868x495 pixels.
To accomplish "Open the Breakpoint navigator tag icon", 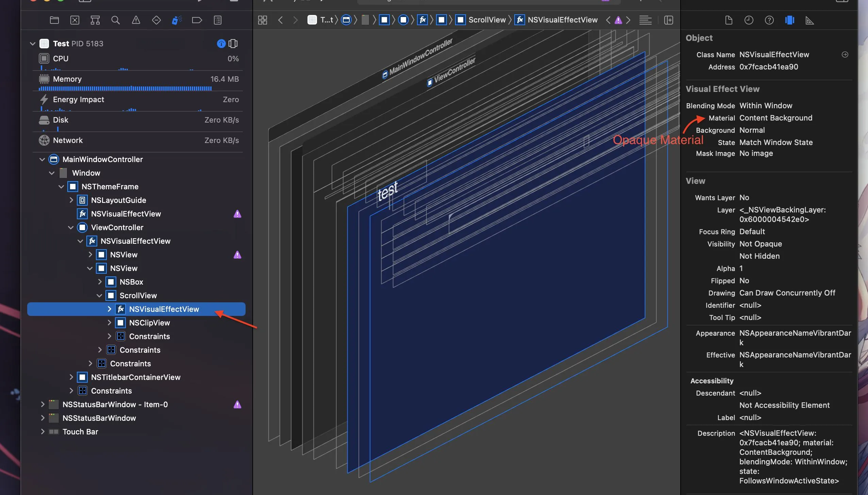I will (197, 20).
